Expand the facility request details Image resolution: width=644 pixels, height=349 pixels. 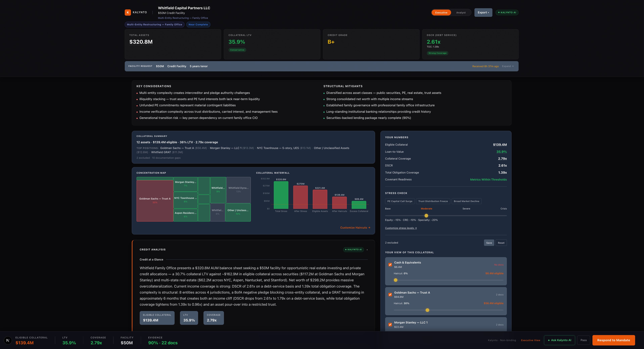pyautogui.click(x=508, y=66)
